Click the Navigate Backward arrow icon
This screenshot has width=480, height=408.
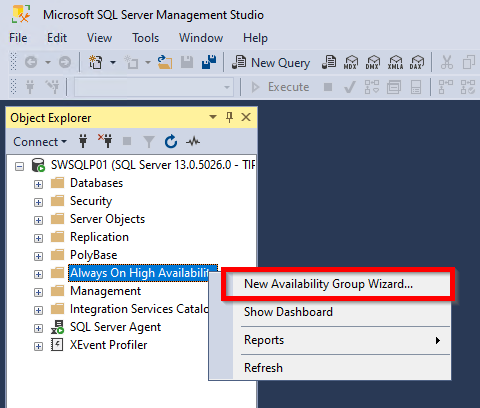(31, 62)
